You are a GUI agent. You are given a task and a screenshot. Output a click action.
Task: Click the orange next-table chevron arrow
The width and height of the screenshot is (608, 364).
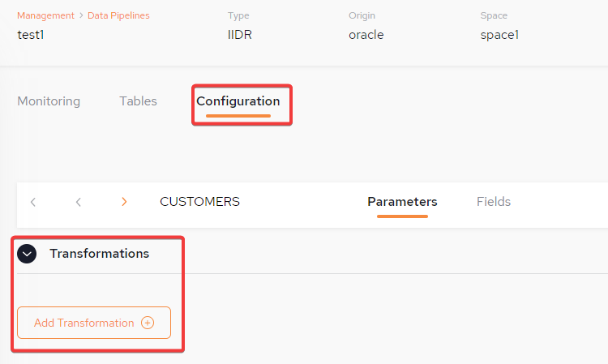point(124,202)
